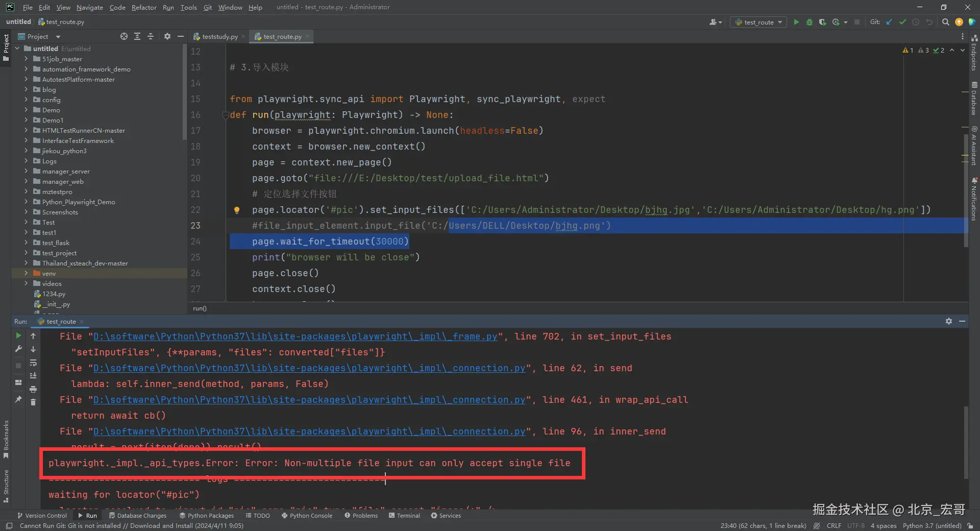Expand the venv folder node
The width and height of the screenshot is (980, 531).
point(26,273)
